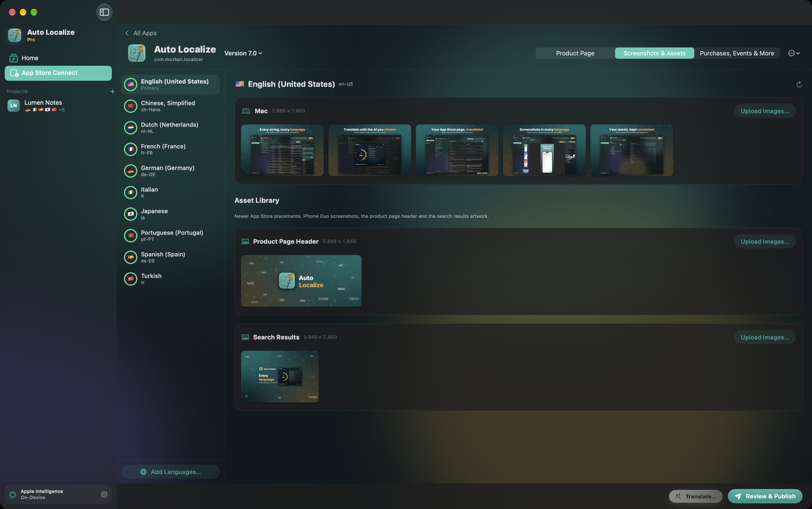Screen dimensions: 812x509
Task: Open 'Translate with the AI you choose' screenshot
Action: point(369,150)
